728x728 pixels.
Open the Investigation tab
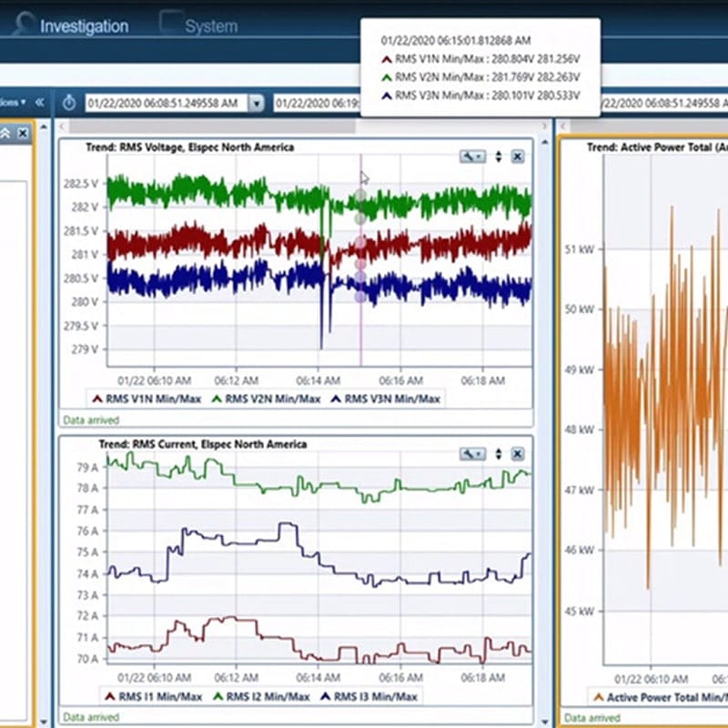pyautogui.click(x=84, y=25)
